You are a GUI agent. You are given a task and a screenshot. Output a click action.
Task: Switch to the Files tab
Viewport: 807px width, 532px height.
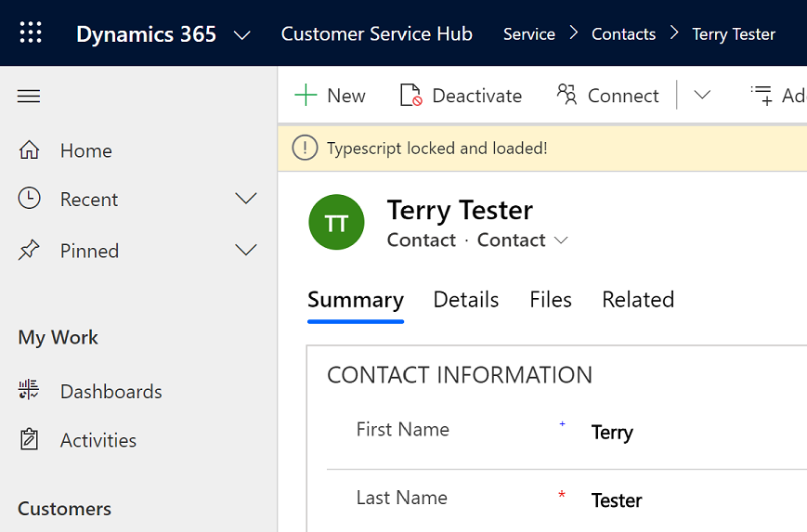pyautogui.click(x=551, y=300)
